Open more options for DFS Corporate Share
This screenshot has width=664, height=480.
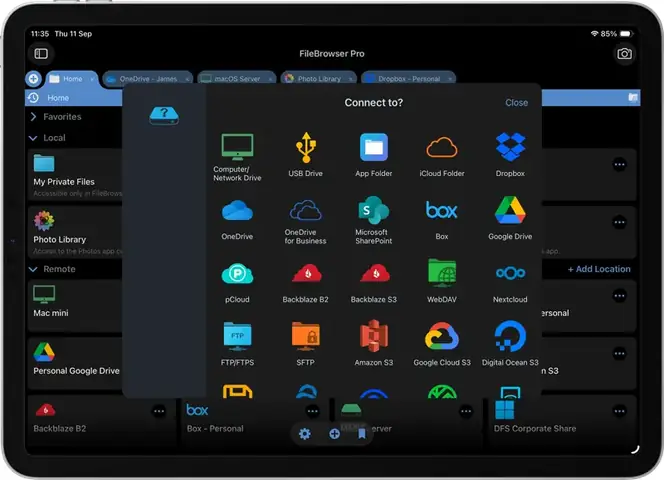(x=619, y=411)
